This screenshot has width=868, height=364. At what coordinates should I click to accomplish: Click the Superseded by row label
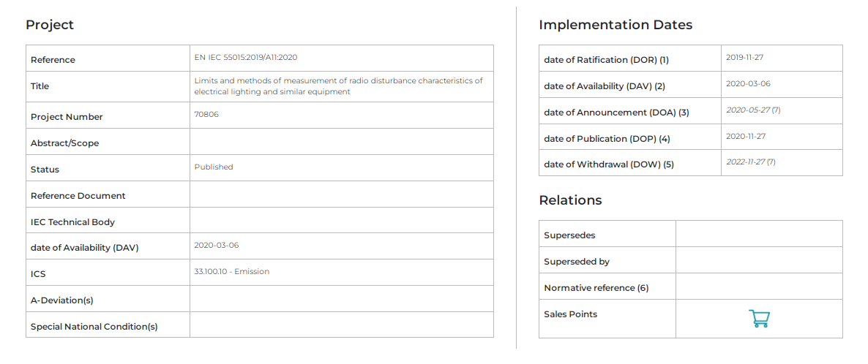tap(577, 262)
